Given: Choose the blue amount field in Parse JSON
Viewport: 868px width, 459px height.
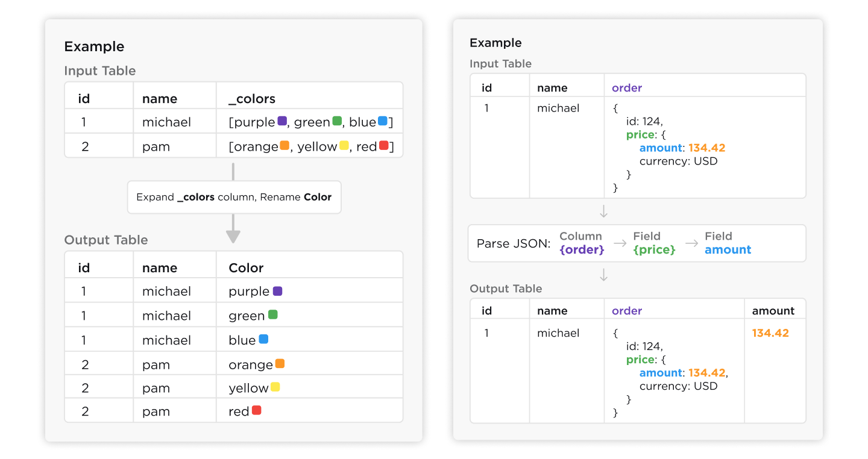Looking at the screenshot, I should 728,249.
